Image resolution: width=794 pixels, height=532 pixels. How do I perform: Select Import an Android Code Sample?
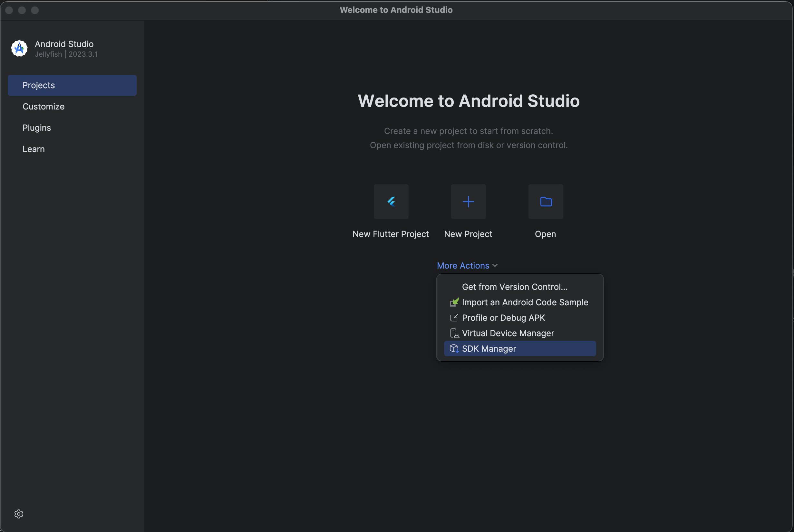[x=520, y=302]
